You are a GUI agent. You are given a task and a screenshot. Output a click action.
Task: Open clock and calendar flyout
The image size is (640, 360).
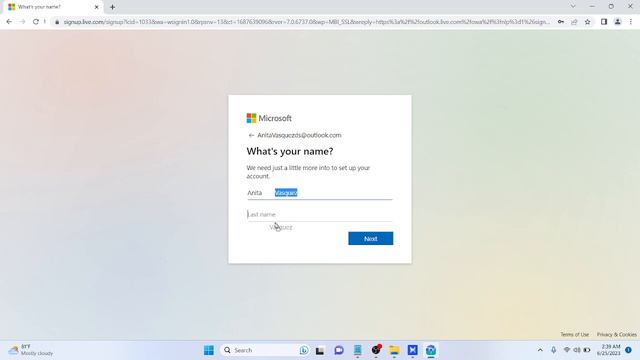pos(609,350)
